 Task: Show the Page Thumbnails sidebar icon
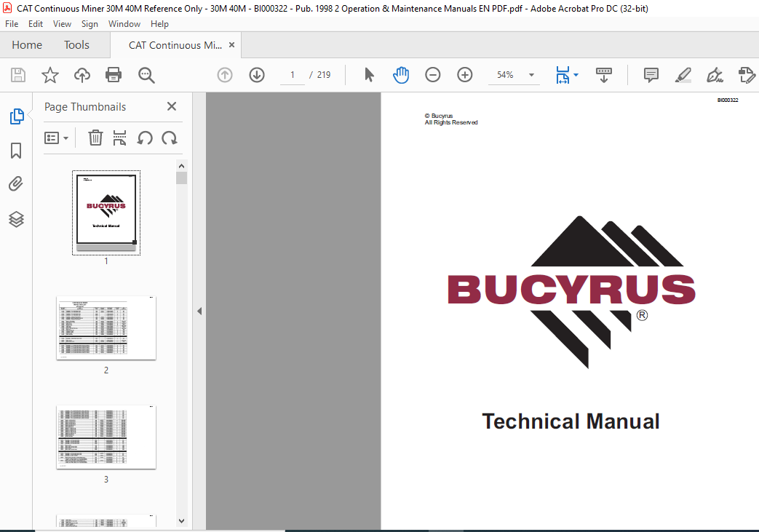coord(17,116)
